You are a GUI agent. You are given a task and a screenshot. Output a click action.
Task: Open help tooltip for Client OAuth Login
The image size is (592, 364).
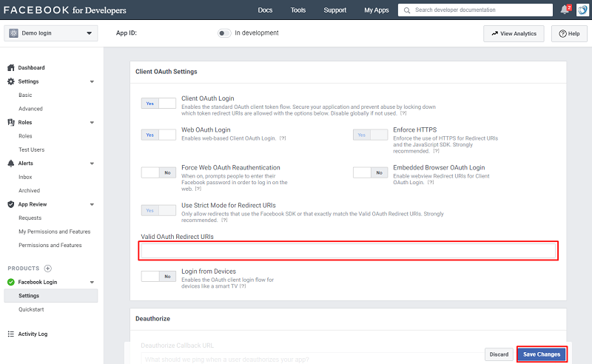pyautogui.click(x=403, y=113)
